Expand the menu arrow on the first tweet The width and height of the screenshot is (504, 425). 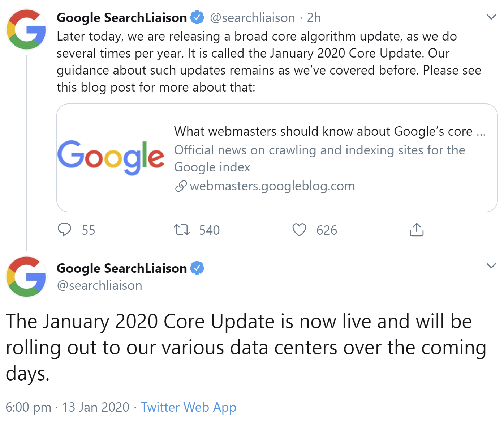pos(491,16)
